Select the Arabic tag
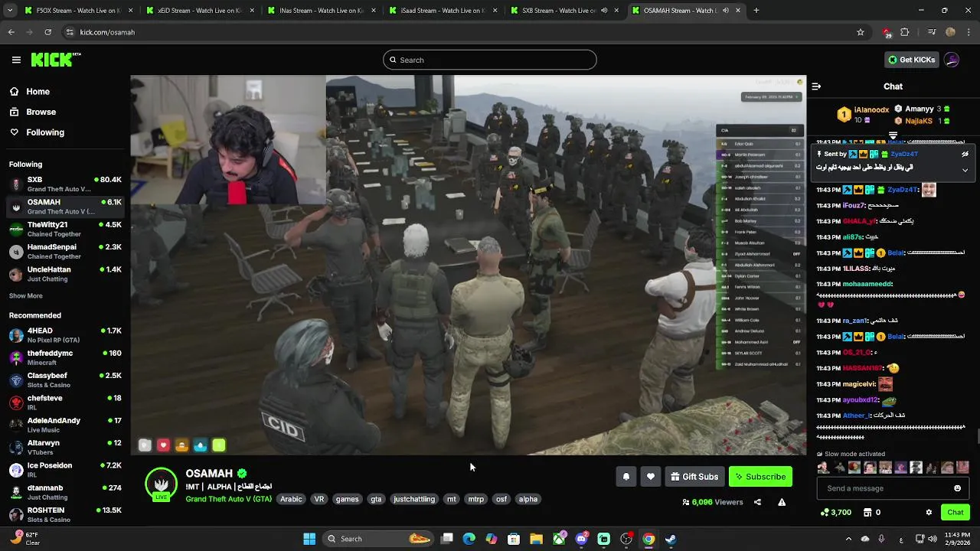 (291, 499)
